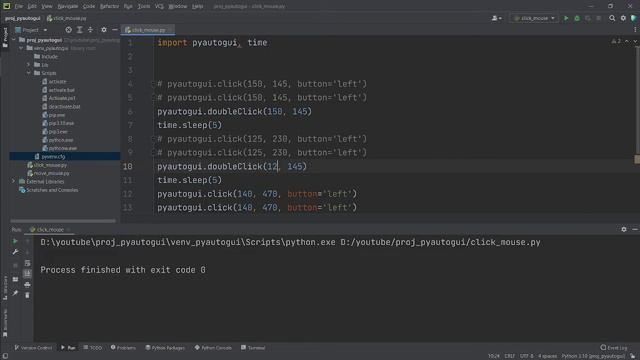Open the JetBrains shield icon at top right

click(x=634, y=18)
